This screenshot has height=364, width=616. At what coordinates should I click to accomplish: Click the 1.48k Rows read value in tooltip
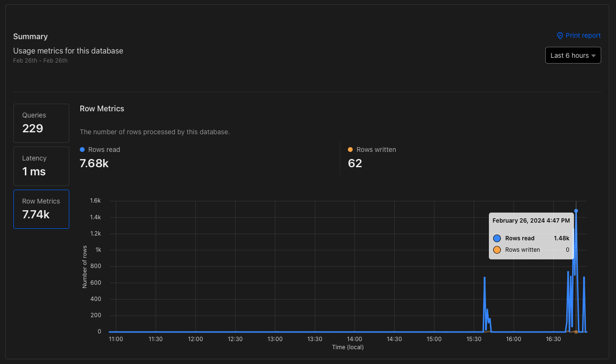(561, 238)
